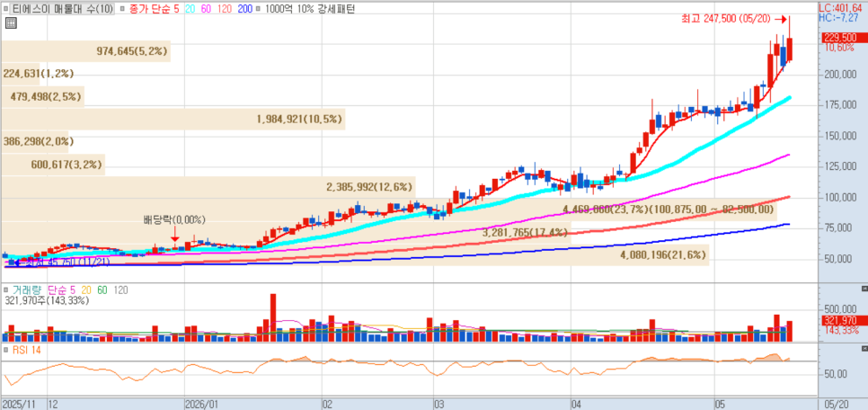Click the 03 month label on time axis
The image size is (868, 410).
[440, 404]
